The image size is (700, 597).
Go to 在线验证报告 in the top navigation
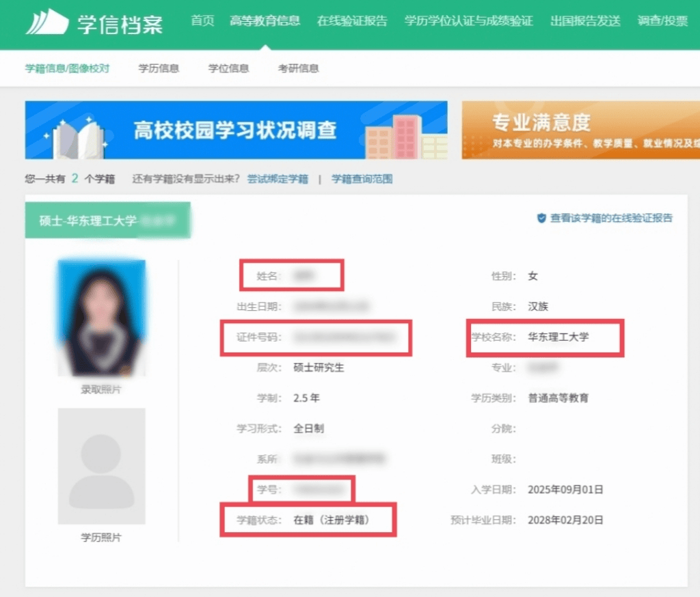352,21
